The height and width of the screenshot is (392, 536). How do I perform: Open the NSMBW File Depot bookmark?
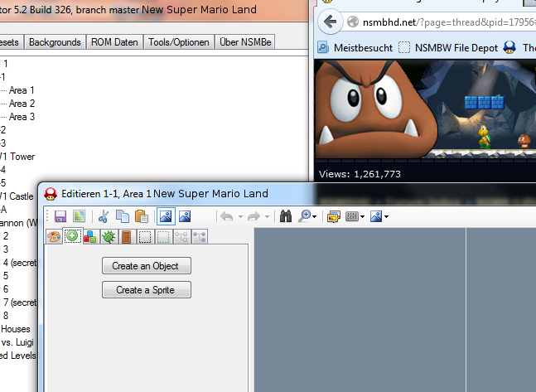pyautogui.click(x=448, y=48)
